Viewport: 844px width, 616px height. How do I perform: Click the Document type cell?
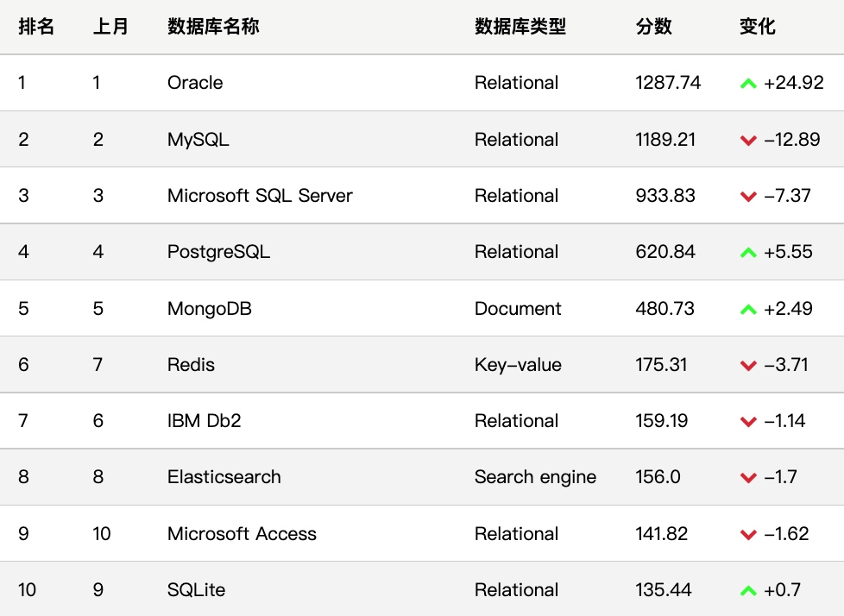point(518,308)
